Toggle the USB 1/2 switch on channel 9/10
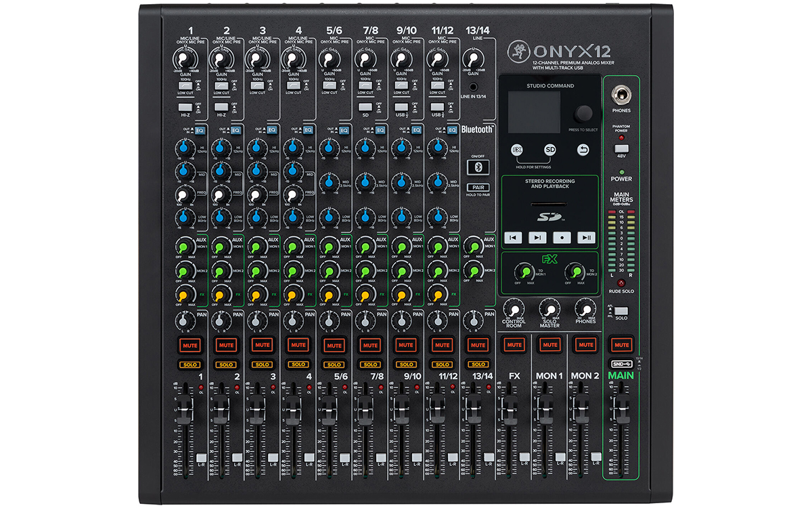The width and height of the screenshot is (812, 508). [x=401, y=107]
